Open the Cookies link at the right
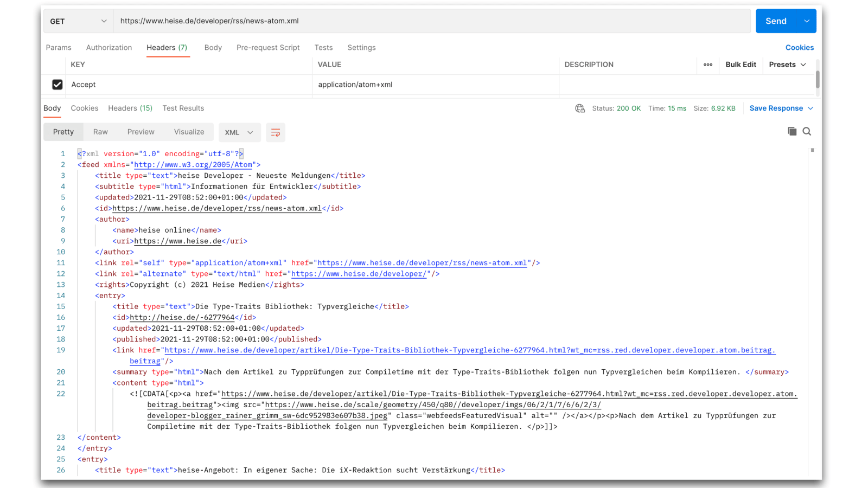Screen dimensions: 868x488 [x=800, y=48]
